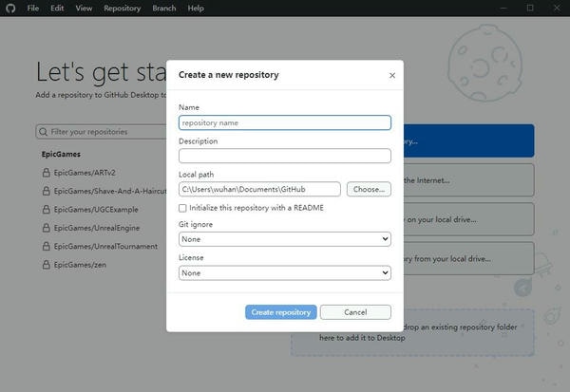The height and width of the screenshot is (392, 570).
Task: Open the License dropdown
Action: [x=285, y=272]
